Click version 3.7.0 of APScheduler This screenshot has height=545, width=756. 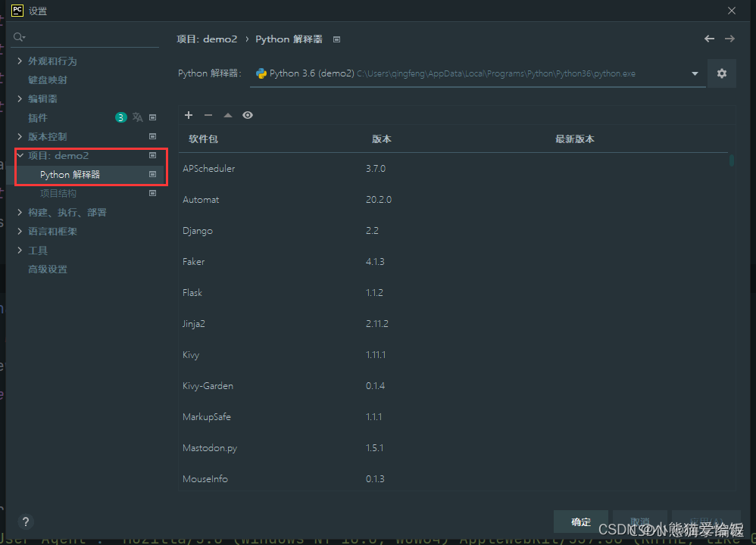pos(376,169)
